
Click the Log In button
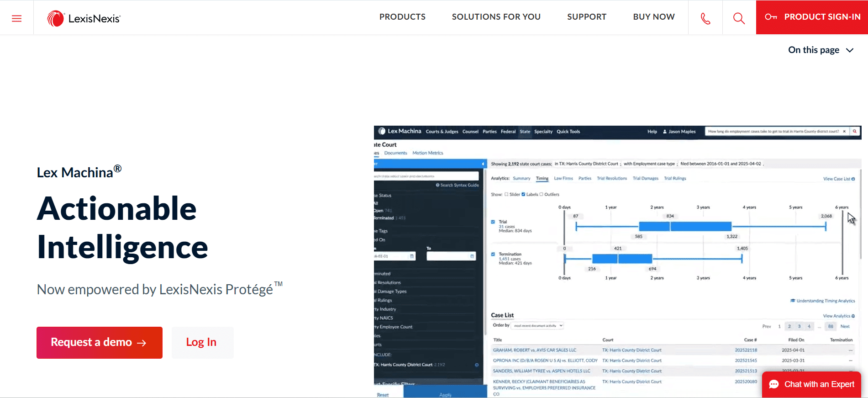[x=202, y=343]
